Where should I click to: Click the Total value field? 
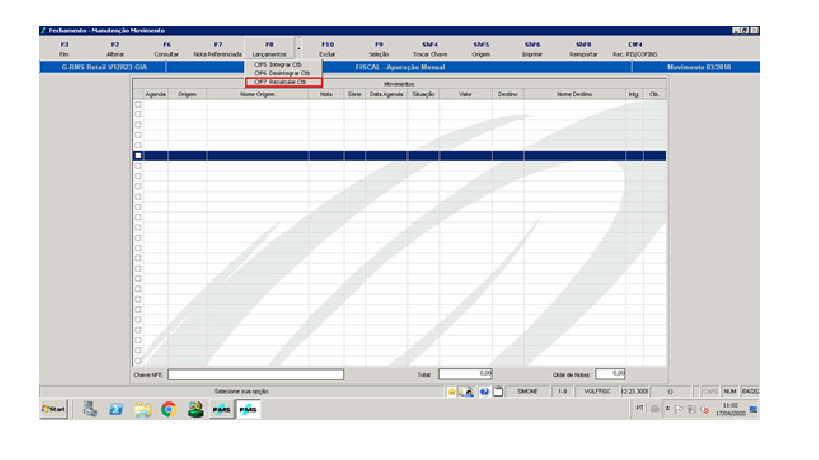point(465,374)
